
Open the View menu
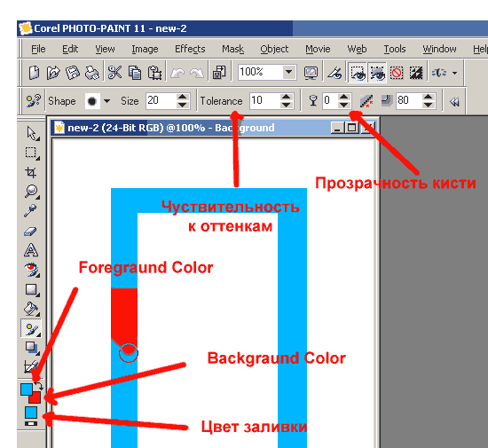pos(105,49)
